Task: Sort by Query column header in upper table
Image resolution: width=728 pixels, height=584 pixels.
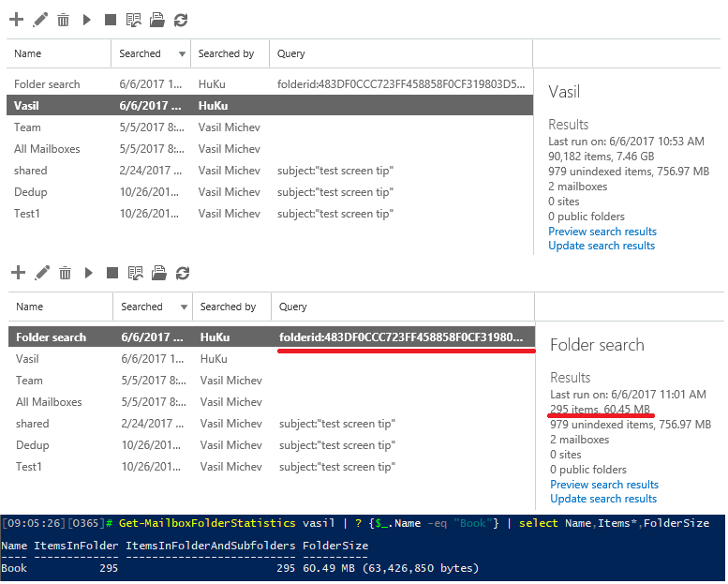Action: (x=291, y=53)
